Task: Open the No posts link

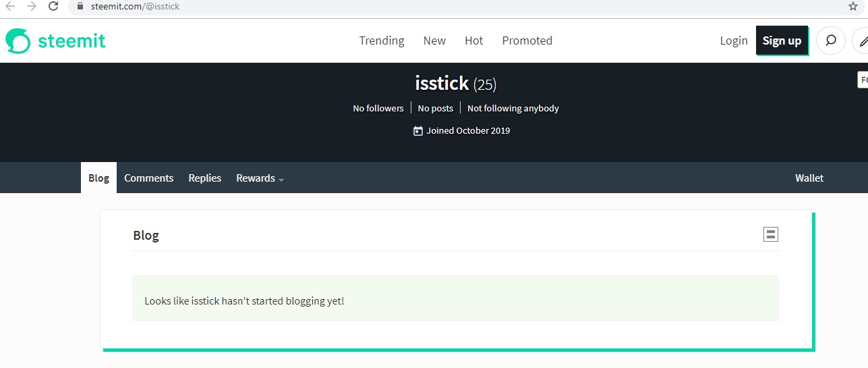Action: pyautogui.click(x=436, y=108)
